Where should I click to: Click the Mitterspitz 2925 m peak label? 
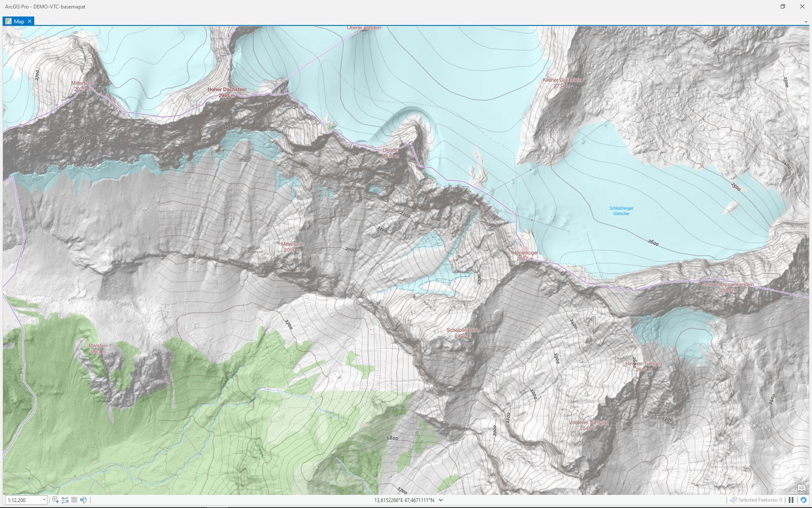pos(82,86)
